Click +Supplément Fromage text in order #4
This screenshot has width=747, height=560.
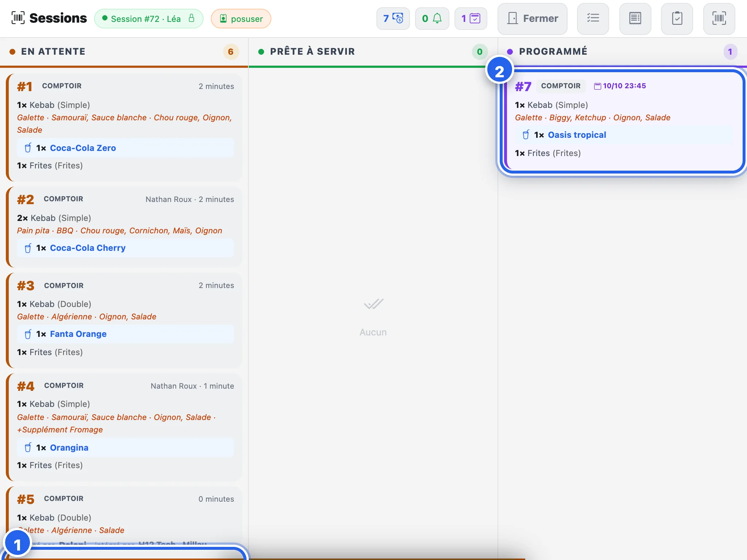[x=60, y=429]
